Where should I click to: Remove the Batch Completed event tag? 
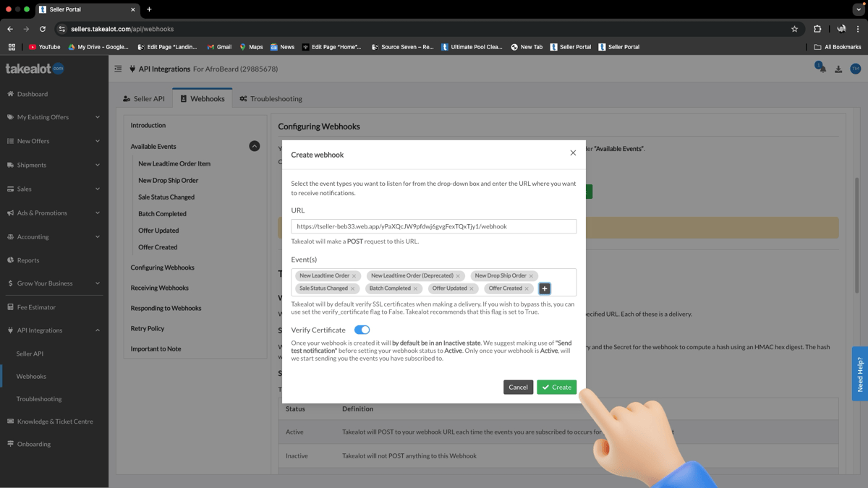[x=415, y=288]
